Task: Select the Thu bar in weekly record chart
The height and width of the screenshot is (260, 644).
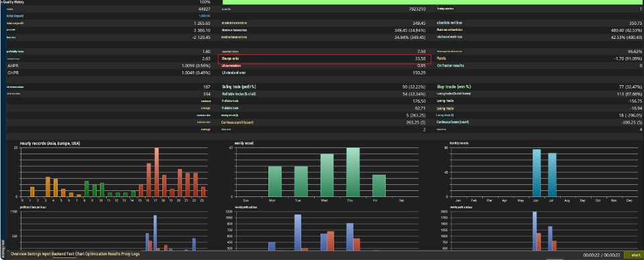Action: point(353,172)
